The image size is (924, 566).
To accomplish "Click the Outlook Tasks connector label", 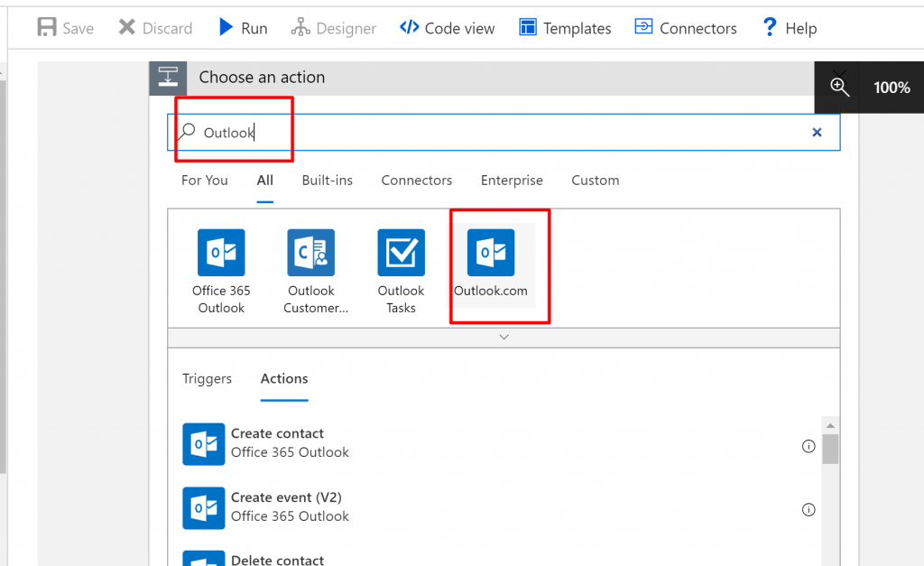I will coord(402,299).
